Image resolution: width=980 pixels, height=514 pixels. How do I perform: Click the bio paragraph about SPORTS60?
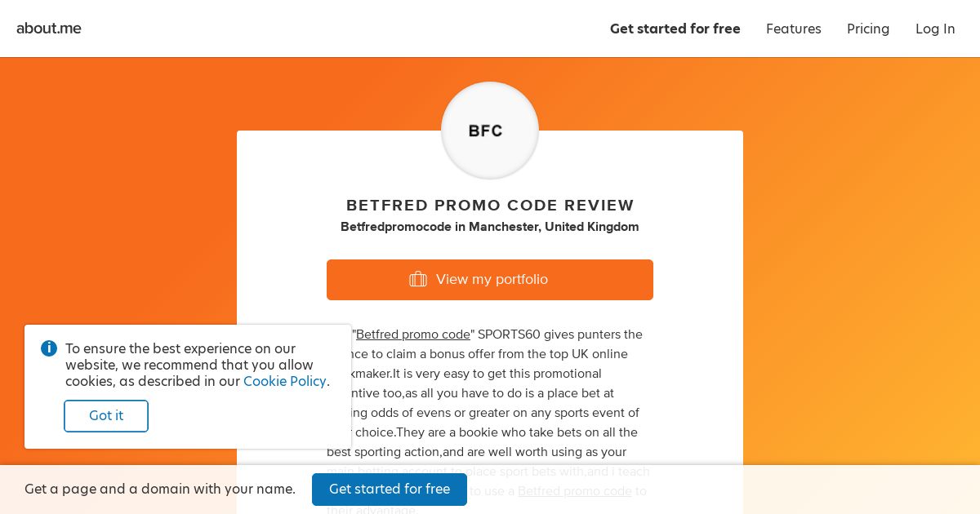click(x=506, y=393)
